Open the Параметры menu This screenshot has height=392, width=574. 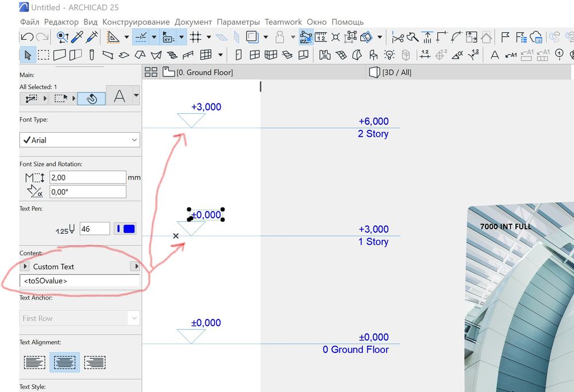pos(238,22)
